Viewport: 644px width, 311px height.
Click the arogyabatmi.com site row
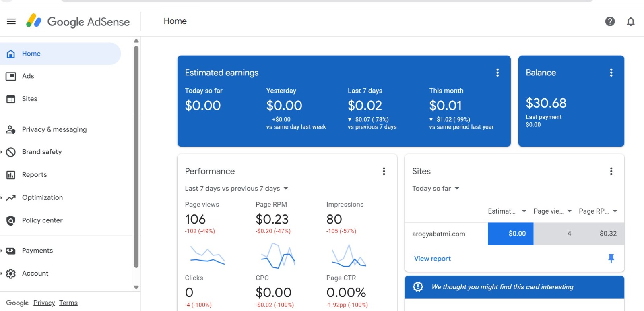[514, 234]
